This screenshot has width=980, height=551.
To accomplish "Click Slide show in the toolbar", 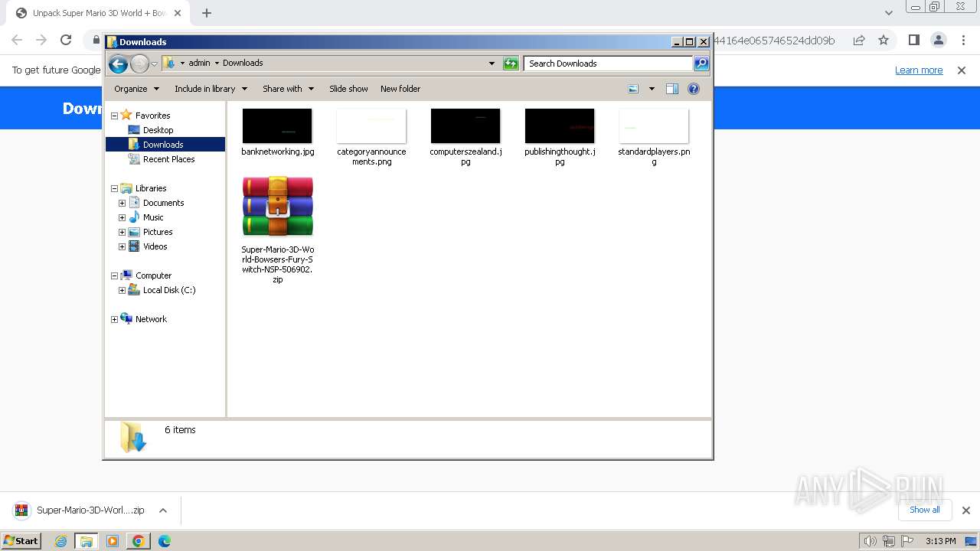I will point(348,89).
